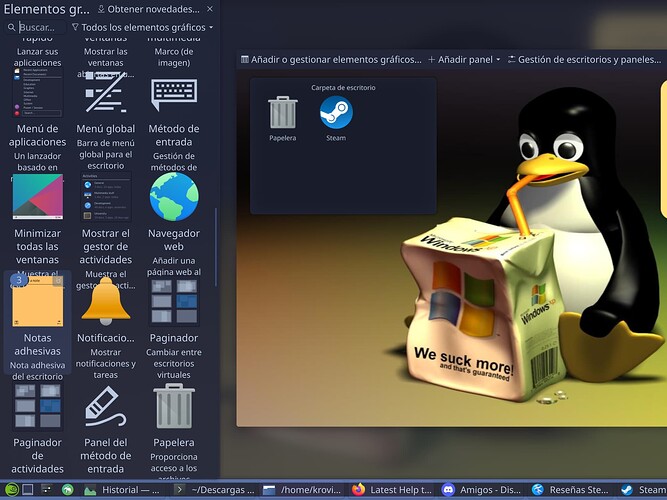The image size is (667, 500).
Task: Click 'Marco (de imagen)' text
Action: pyautogui.click(x=174, y=57)
